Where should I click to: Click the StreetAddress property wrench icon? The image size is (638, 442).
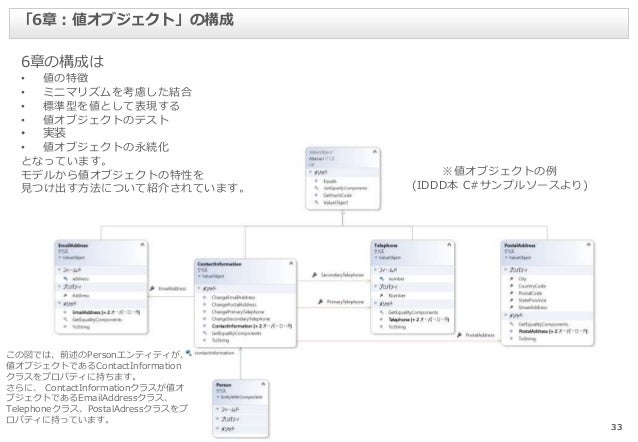[x=511, y=307]
